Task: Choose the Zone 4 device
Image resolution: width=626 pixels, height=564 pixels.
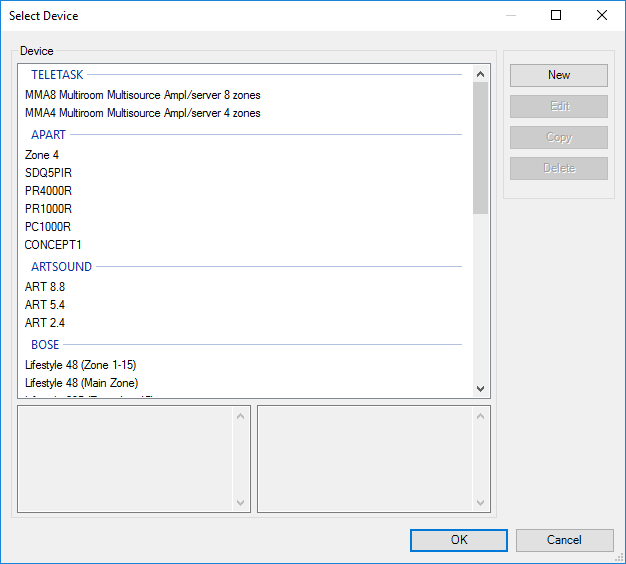Action: (x=42, y=155)
